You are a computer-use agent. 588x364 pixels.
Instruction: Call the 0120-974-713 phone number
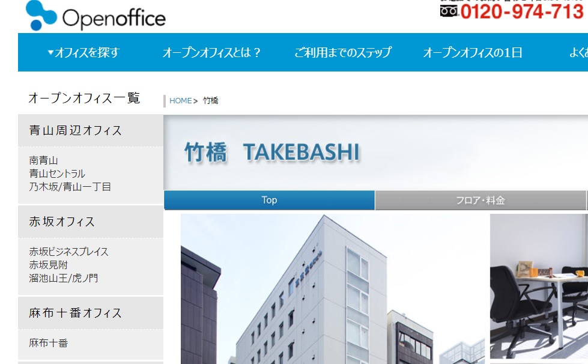(x=522, y=11)
